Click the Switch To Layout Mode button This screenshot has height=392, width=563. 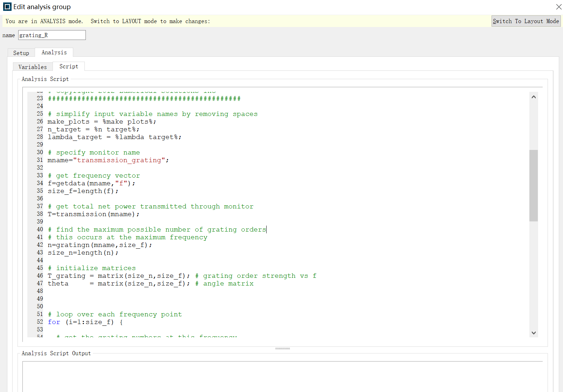[526, 21]
